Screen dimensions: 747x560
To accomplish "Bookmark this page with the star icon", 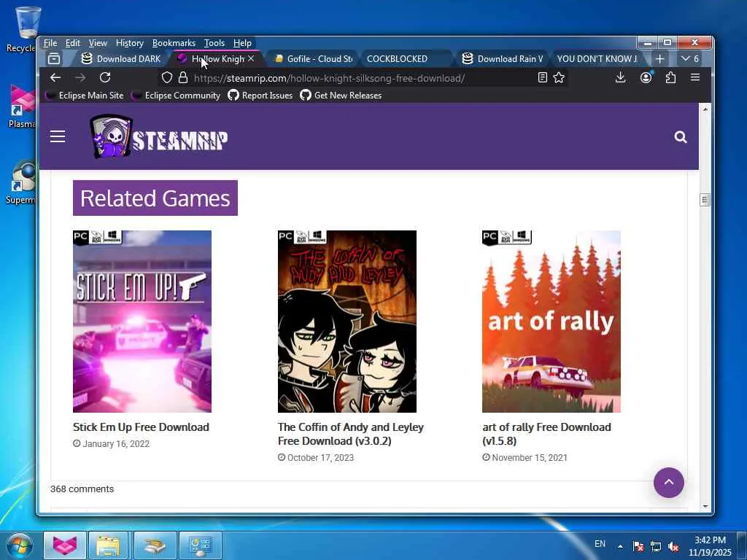I will point(559,77).
